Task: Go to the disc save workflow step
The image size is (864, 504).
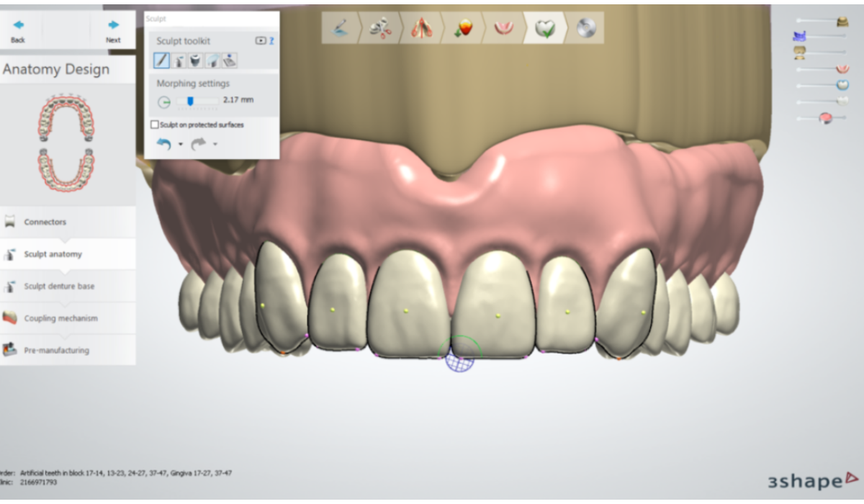Action: [585, 28]
